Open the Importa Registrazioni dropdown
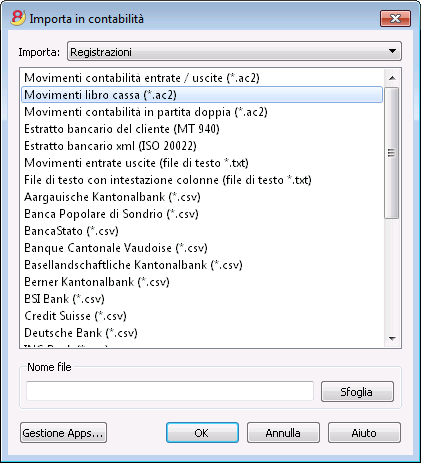The height and width of the screenshot is (463, 421). point(234,51)
